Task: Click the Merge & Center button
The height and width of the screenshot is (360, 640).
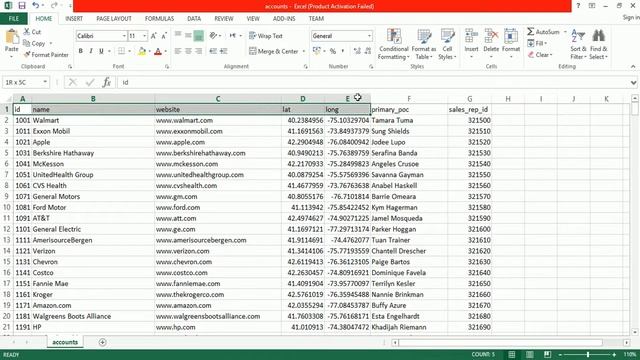Action: click(274, 51)
